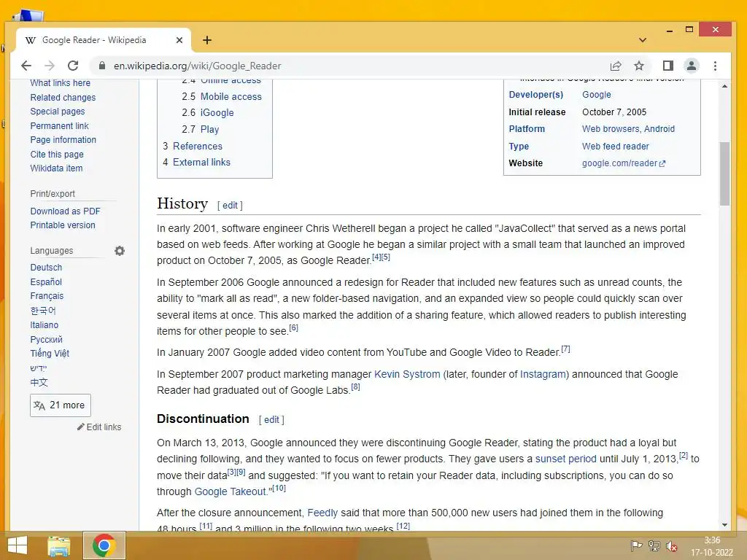Open File Explorer from taskbar
This screenshot has height=560, width=747.
[58, 545]
